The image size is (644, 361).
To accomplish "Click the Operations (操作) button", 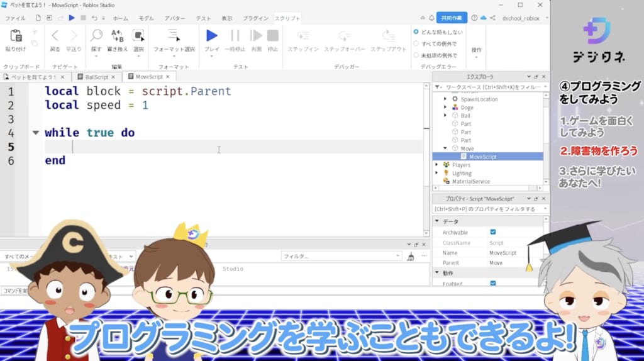I will [477, 50].
